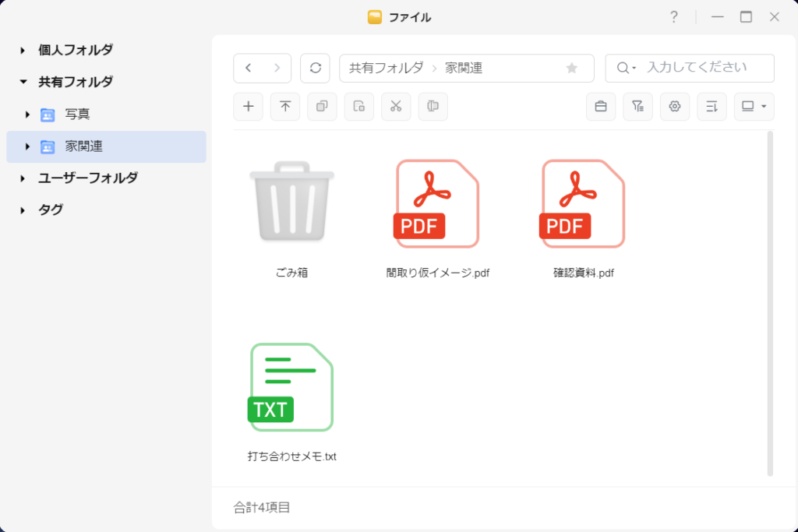Click the plus icon to create new item
Viewport: 798px width, 532px height.
point(248,107)
